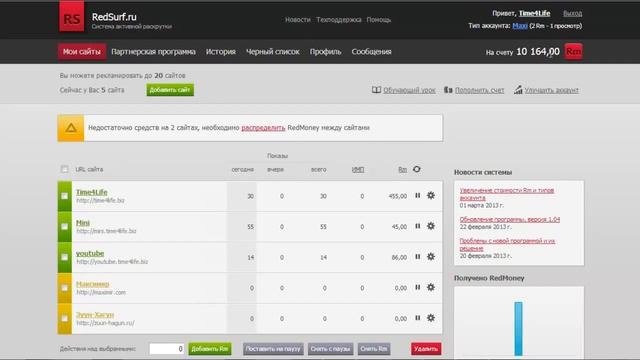The image size is (640, 360).
Task: Open news dated 20 февраля 2013
Action: pyautogui.click(x=507, y=244)
